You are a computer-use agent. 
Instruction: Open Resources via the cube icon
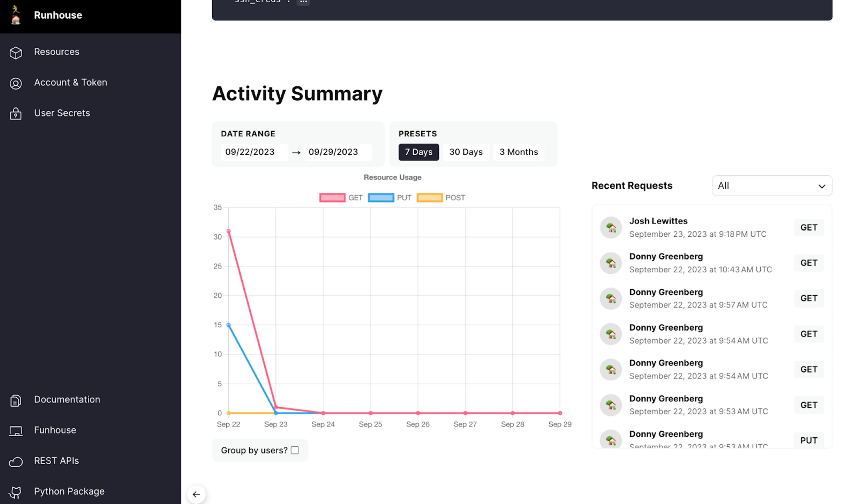pos(16,52)
